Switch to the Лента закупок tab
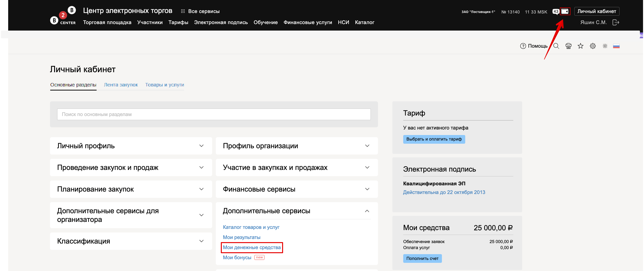The height and width of the screenshot is (271, 644). [121, 85]
